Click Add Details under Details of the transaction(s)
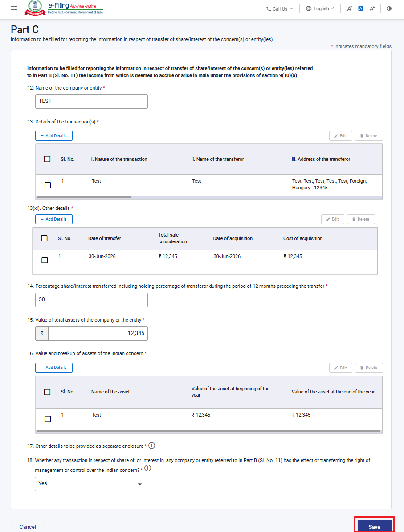Viewport: 404px width, 532px height. pyautogui.click(x=54, y=136)
